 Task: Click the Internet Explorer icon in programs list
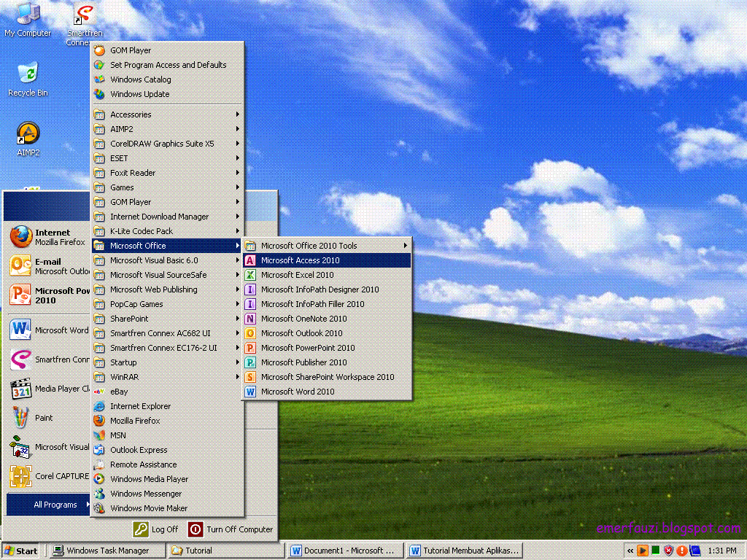pyautogui.click(x=99, y=406)
